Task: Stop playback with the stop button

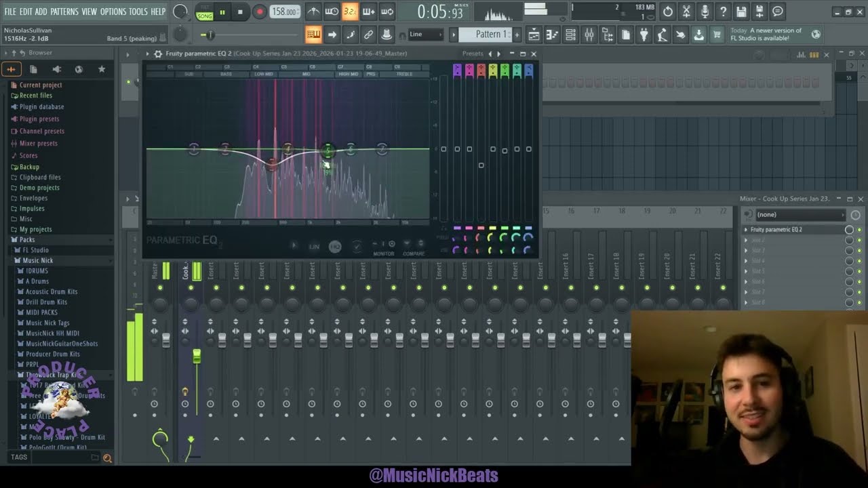Action: coord(240,12)
